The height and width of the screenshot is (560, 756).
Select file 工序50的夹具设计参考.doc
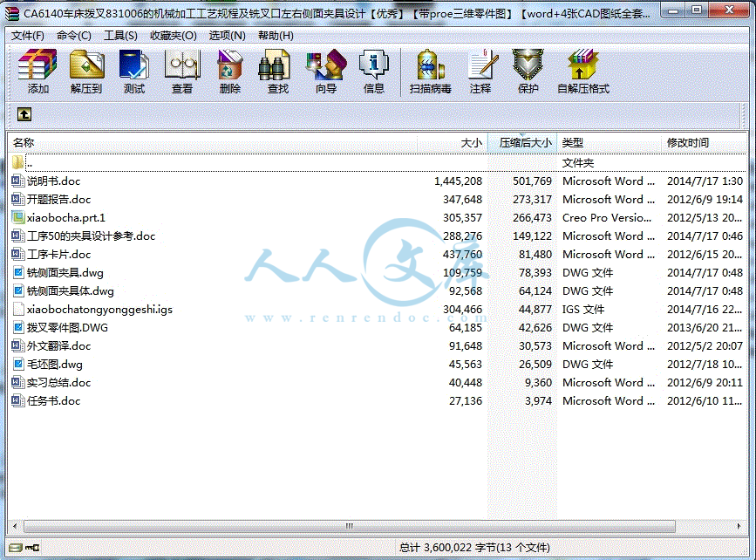(x=92, y=236)
